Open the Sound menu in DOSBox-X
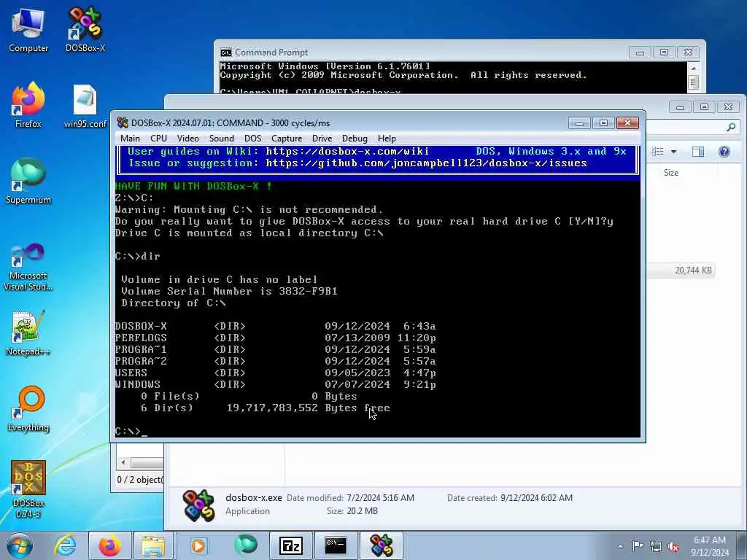 [x=222, y=139]
